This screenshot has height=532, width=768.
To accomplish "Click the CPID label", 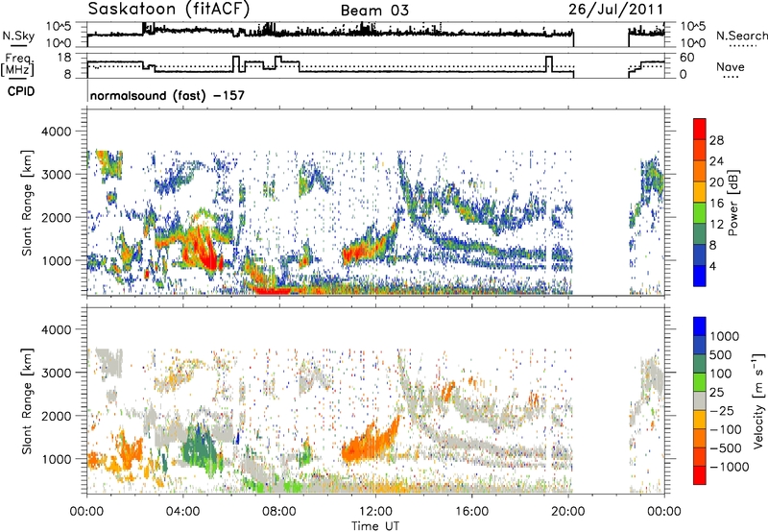I will (21, 91).
